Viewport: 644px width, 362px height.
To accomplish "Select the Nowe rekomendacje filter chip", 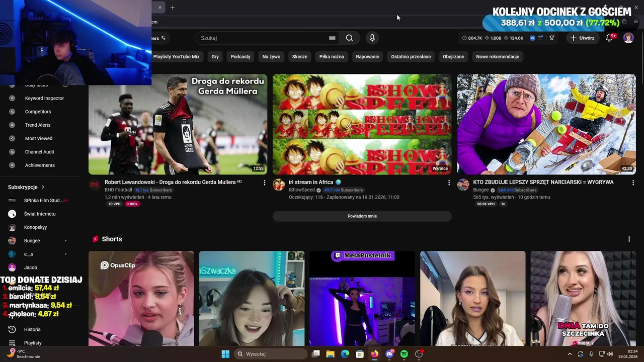I will (498, 57).
